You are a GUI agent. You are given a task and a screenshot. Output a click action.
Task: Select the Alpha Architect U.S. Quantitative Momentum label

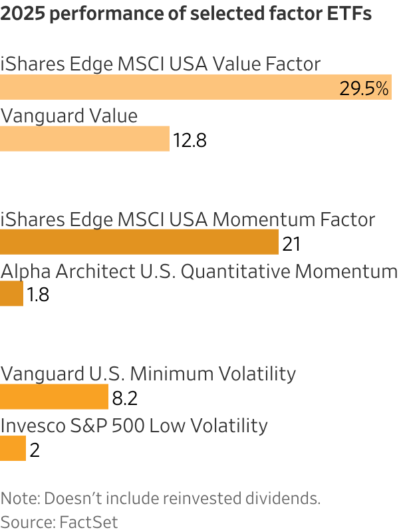point(199,271)
